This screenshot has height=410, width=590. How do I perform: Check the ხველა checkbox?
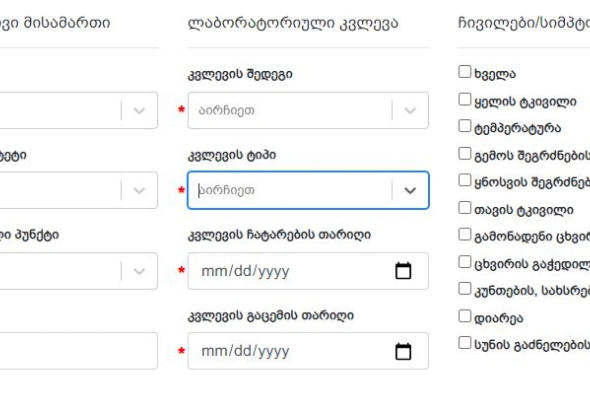(x=465, y=71)
